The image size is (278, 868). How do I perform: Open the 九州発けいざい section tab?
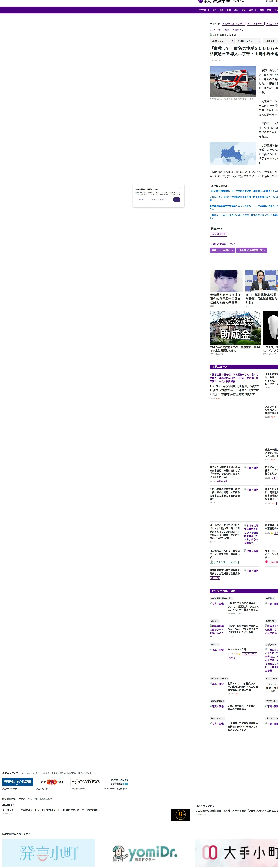click(x=249, y=41)
